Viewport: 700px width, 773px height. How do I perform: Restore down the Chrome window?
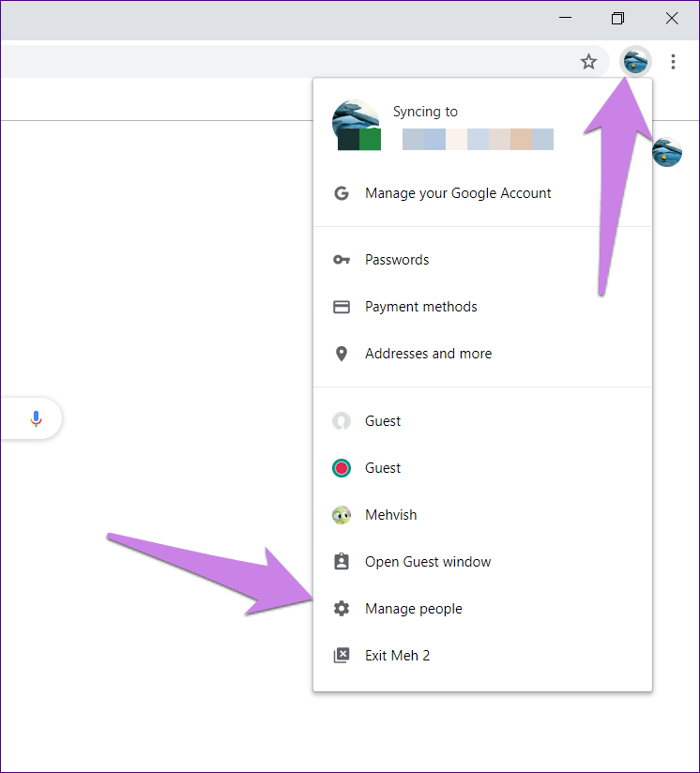pyautogui.click(x=617, y=18)
